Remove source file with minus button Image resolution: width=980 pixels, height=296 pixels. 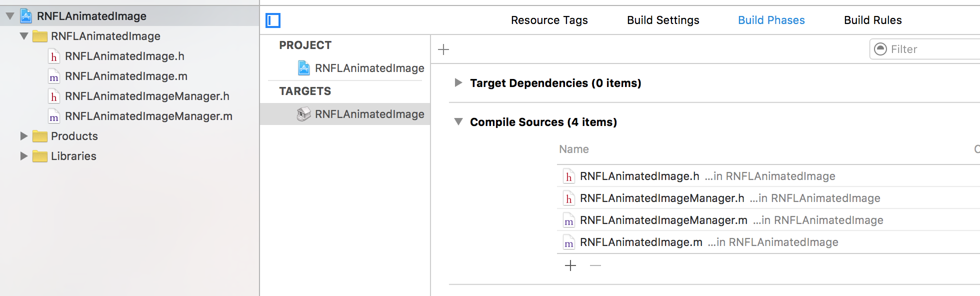[595, 265]
